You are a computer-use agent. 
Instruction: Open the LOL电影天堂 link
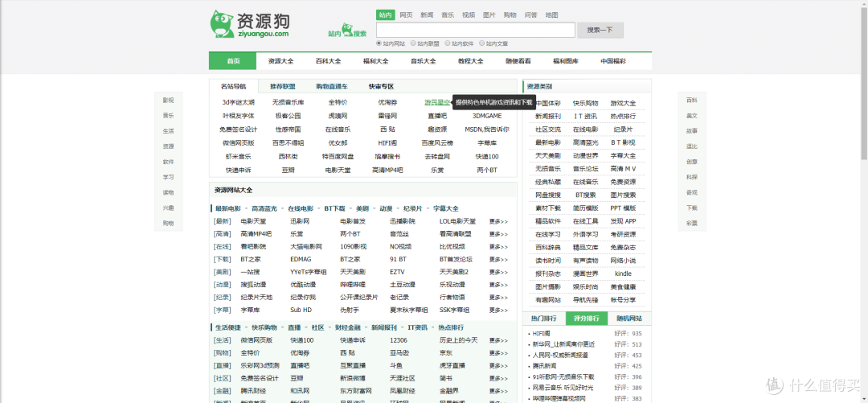tap(458, 221)
